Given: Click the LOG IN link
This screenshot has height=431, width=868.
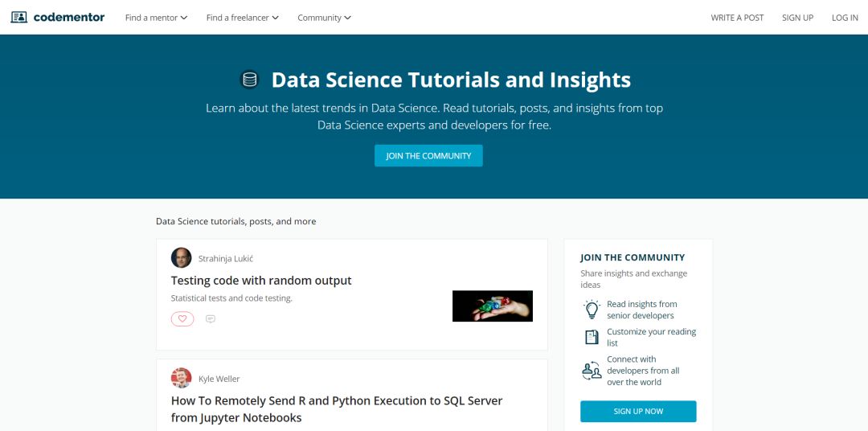Looking at the screenshot, I should coord(845,18).
